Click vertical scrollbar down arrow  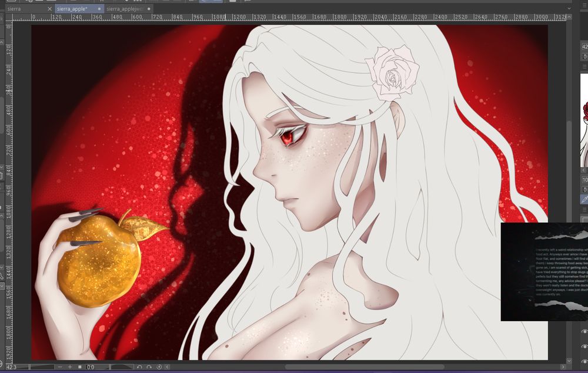[x=569, y=361]
